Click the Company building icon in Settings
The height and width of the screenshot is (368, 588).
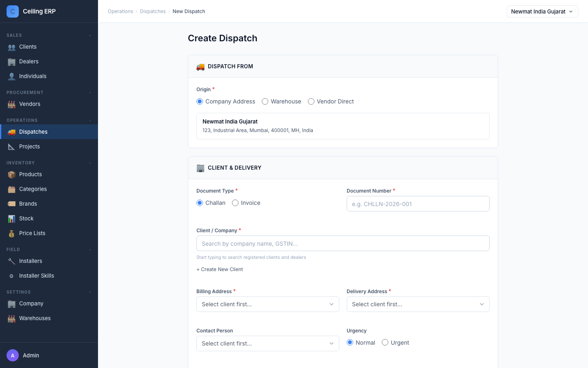11,304
